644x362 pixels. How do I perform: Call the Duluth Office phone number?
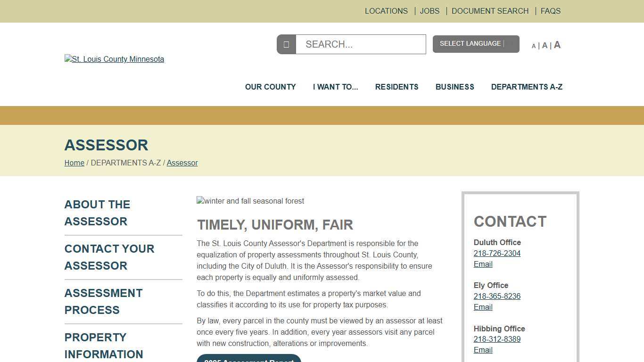click(x=497, y=253)
